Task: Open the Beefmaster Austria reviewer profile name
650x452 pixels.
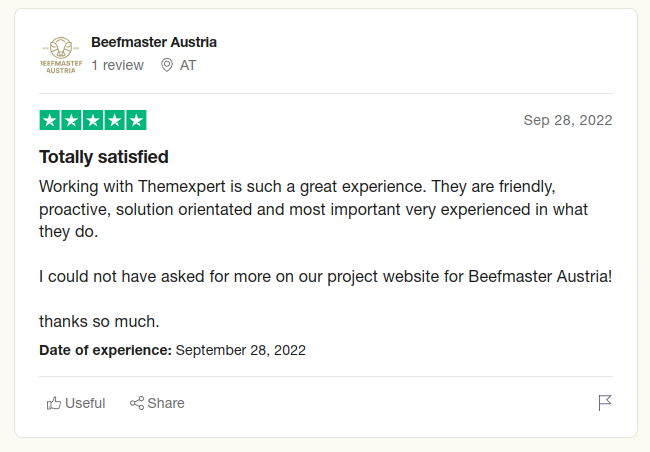Action: (x=154, y=42)
